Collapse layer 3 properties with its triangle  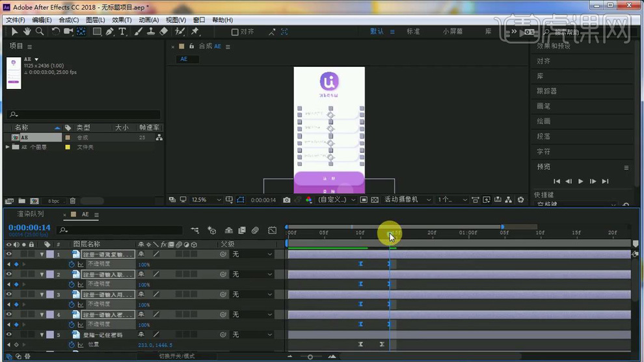pyautogui.click(x=42, y=295)
